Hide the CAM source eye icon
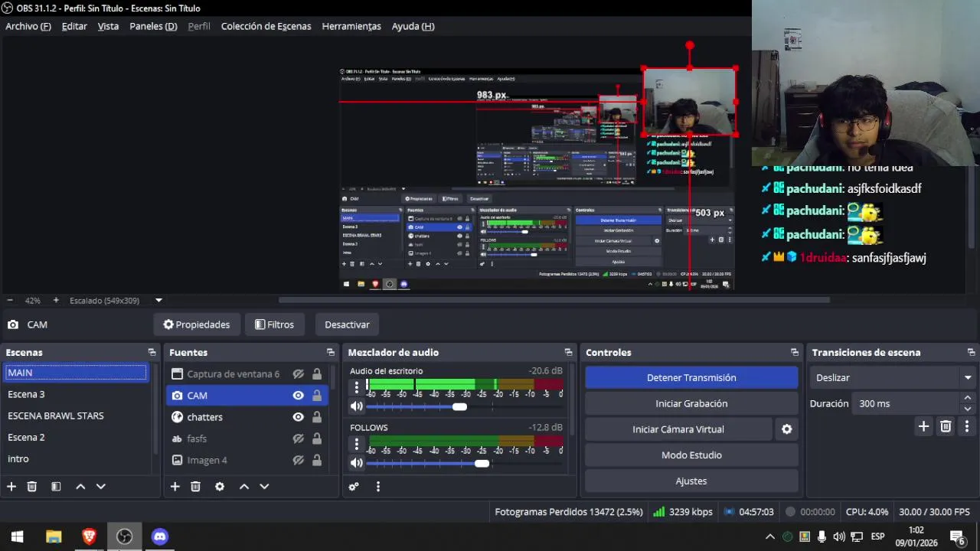Image resolution: width=980 pixels, height=551 pixels. (298, 396)
